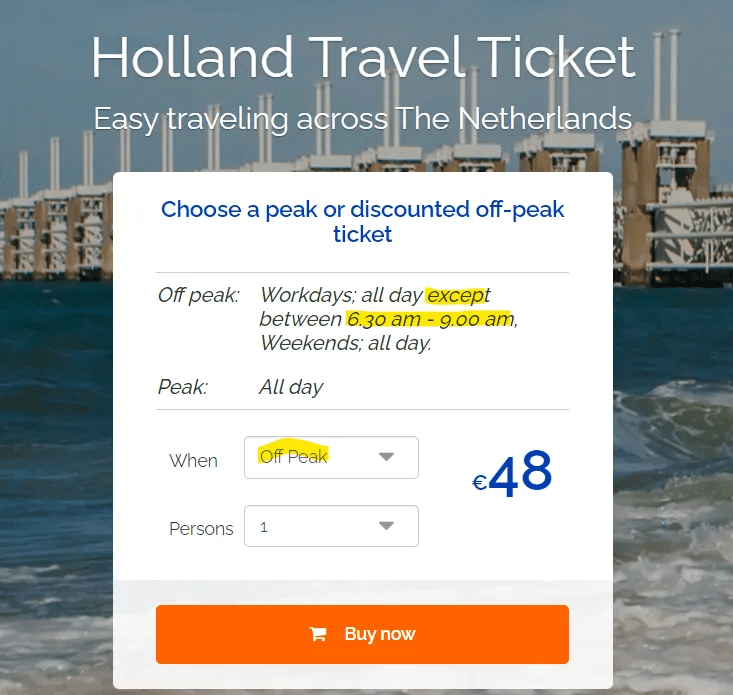Click the euro currency symbol
The height and width of the screenshot is (695, 733).
(x=479, y=484)
